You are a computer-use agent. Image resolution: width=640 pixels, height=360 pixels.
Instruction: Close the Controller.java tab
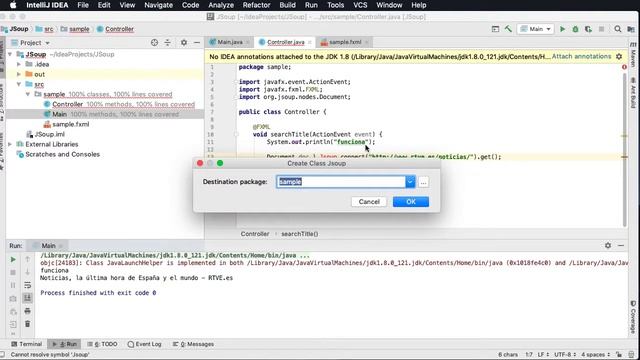pyautogui.click(x=310, y=42)
